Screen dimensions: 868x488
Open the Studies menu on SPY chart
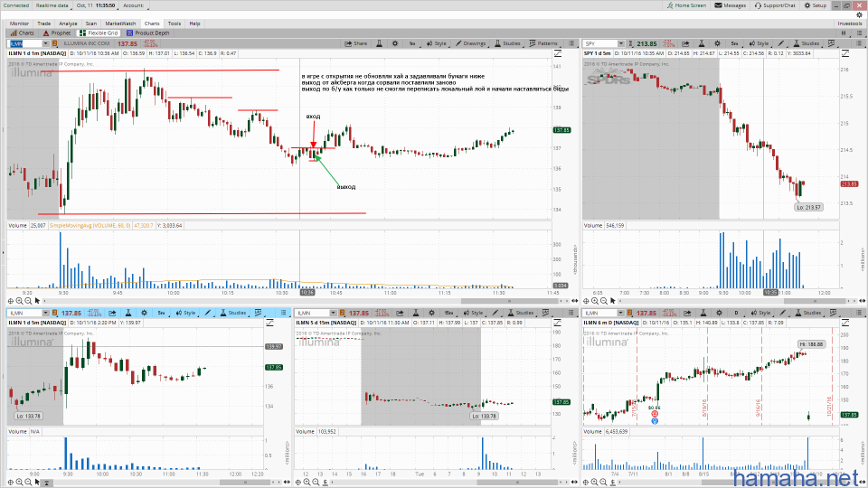pyautogui.click(x=806, y=43)
